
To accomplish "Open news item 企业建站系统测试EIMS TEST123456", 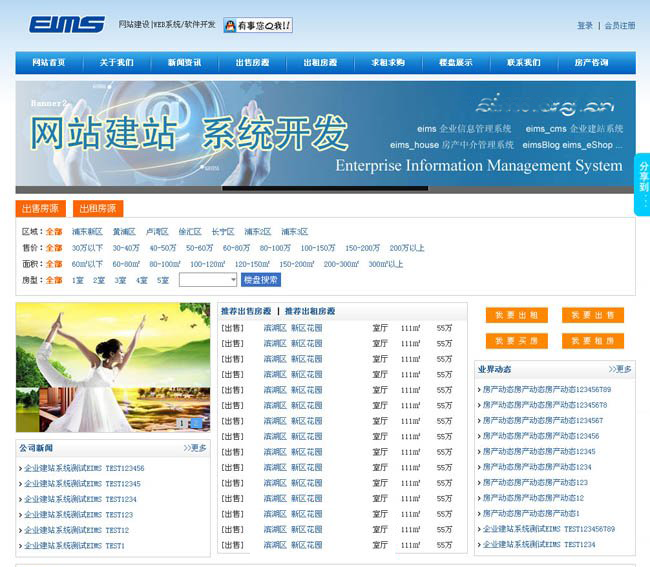I will coord(84,468).
